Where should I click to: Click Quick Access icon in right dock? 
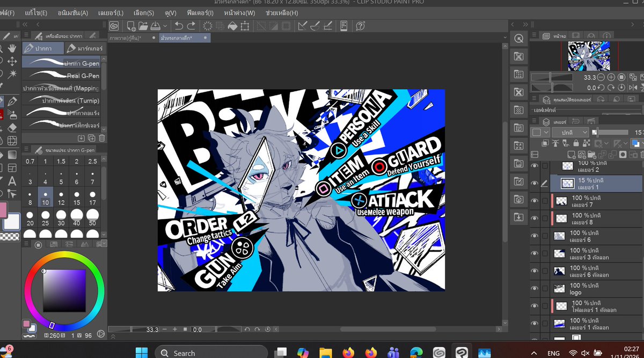pos(518,39)
